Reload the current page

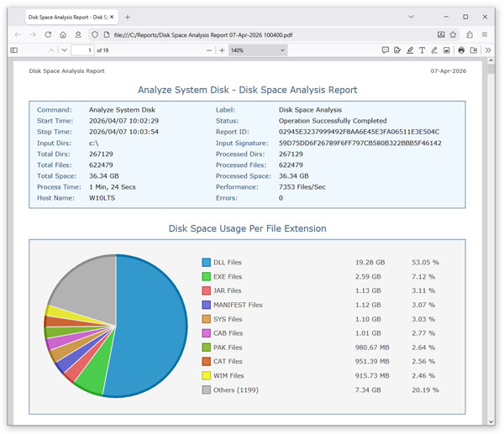[48, 34]
